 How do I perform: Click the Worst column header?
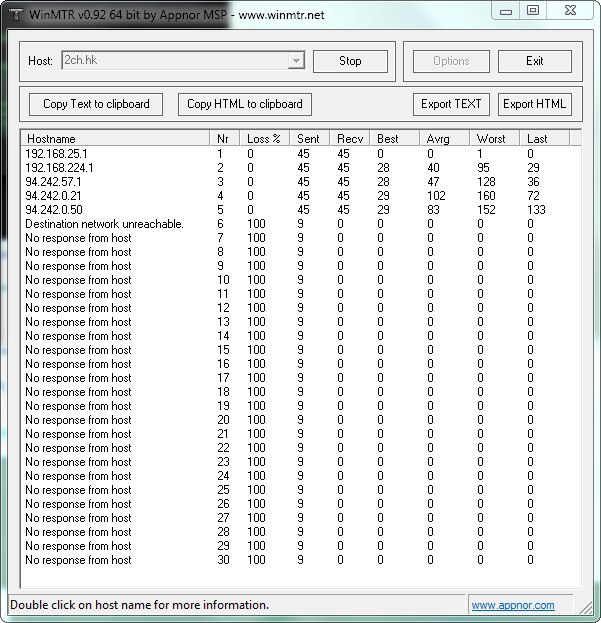pyautogui.click(x=495, y=139)
